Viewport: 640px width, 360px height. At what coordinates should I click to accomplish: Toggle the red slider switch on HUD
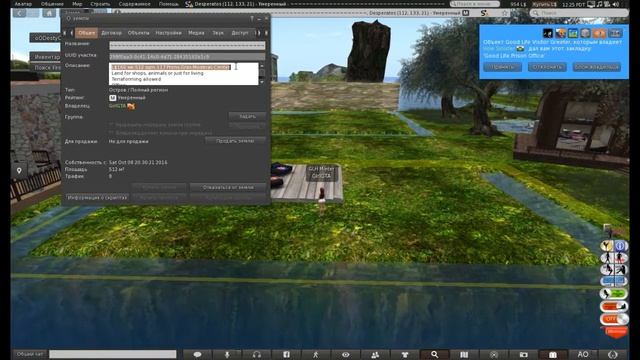614,306
